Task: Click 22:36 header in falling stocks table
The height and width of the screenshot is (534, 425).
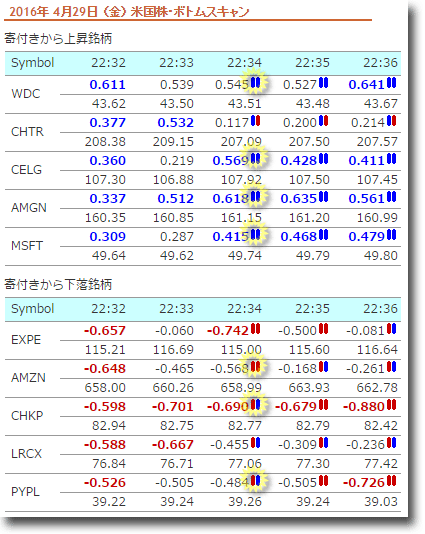Action: tap(380, 309)
